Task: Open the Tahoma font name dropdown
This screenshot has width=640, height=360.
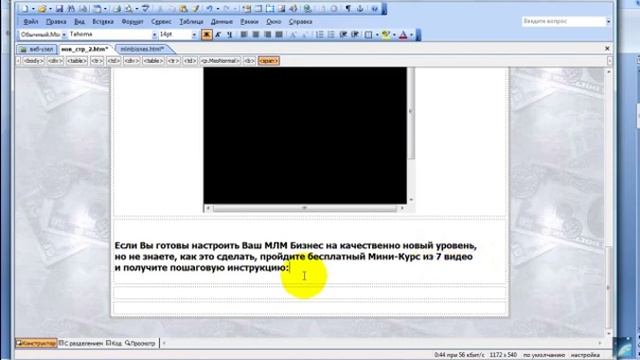Action: (x=154, y=35)
